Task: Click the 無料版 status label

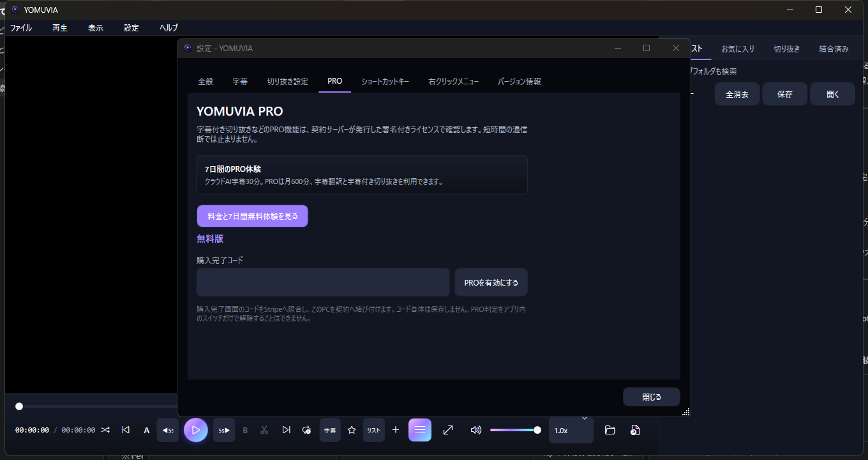Action: [210, 238]
